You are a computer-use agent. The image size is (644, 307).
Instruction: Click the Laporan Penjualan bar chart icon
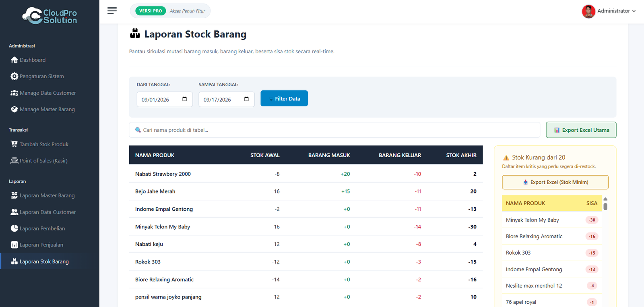click(14, 245)
